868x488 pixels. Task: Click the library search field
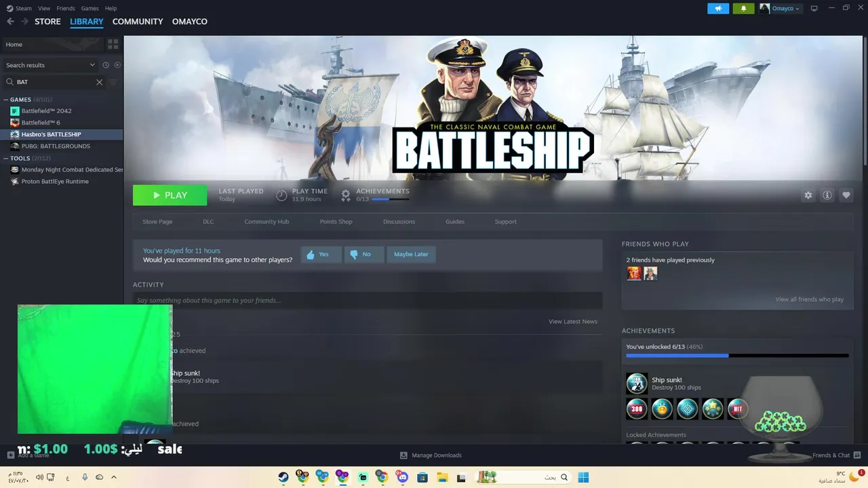(x=53, y=82)
